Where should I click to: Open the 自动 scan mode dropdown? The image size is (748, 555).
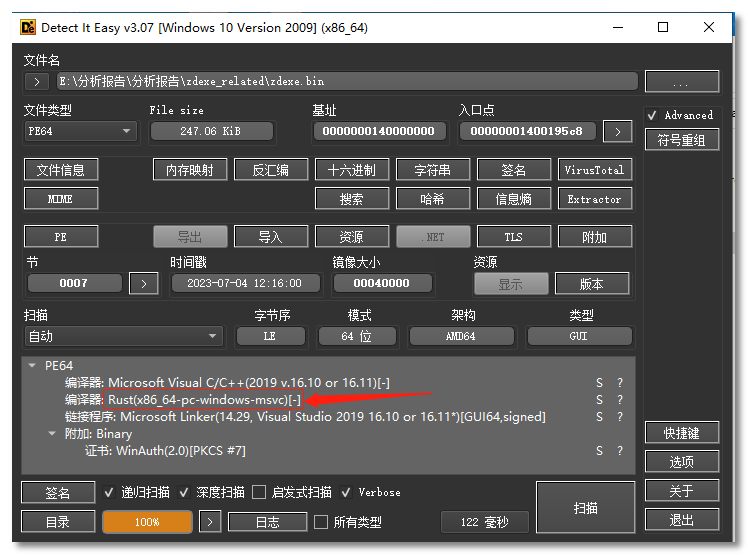point(123,336)
